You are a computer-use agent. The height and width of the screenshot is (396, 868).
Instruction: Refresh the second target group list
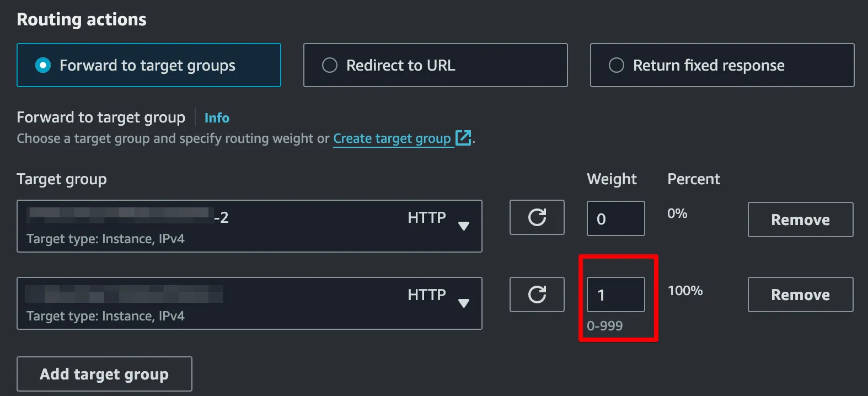point(537,295)
